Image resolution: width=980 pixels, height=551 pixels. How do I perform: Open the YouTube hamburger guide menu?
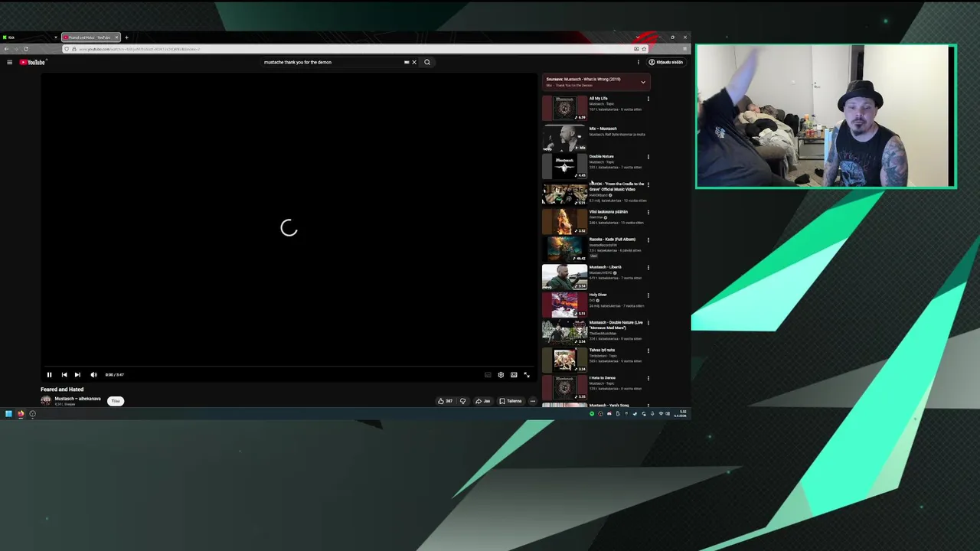point(9,62)
